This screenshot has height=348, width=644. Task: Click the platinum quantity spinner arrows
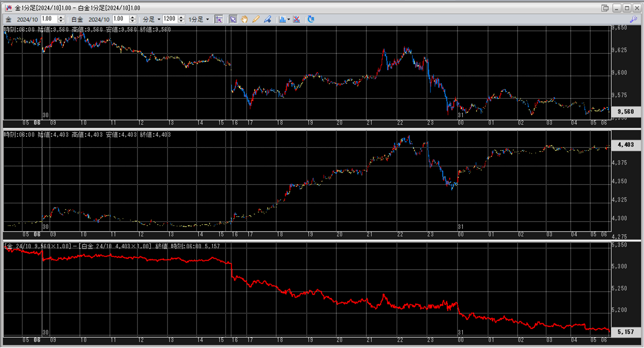[132, 19]
